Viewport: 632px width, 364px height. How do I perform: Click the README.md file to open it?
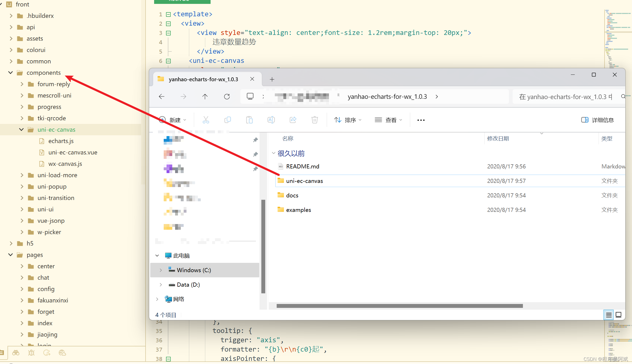tap(303, 166)
